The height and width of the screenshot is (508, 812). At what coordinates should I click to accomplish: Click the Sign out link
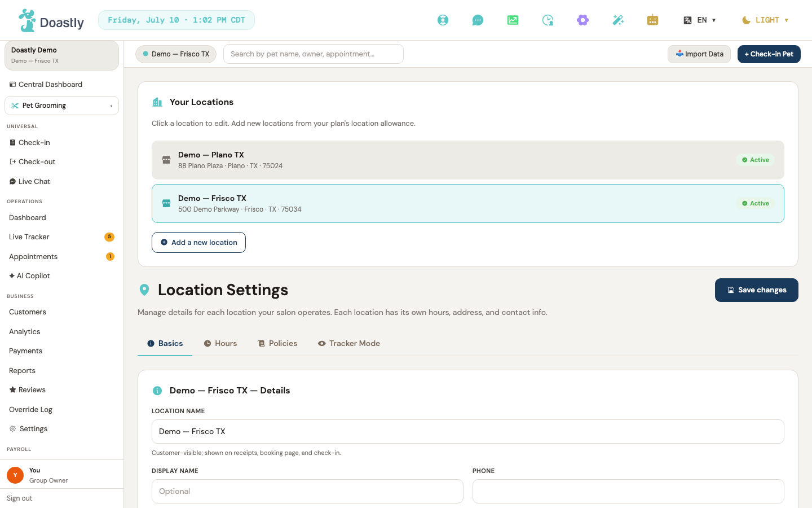pos(20,498)
